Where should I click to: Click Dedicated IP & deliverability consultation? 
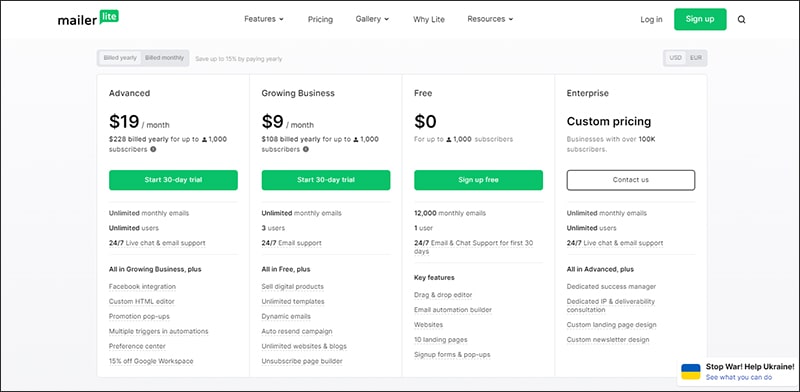click(x=611, y=306)
